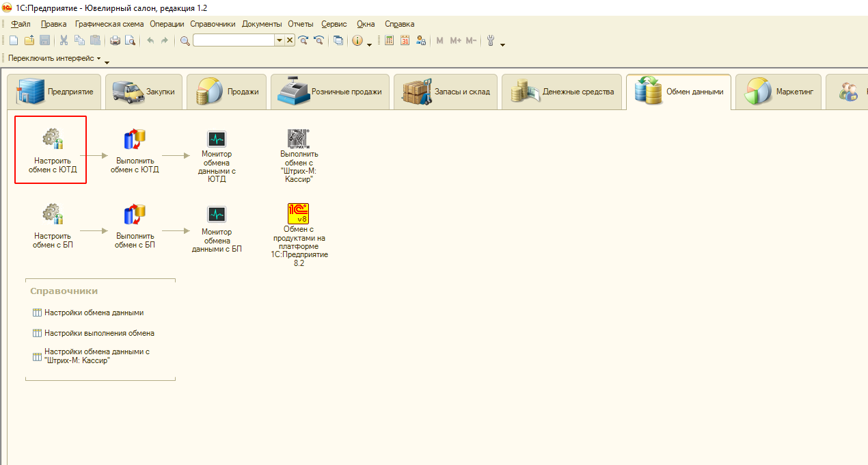Open the Справочники menu
The width and height of the screenshot is (868, 465).
click(x=213, y=24)
